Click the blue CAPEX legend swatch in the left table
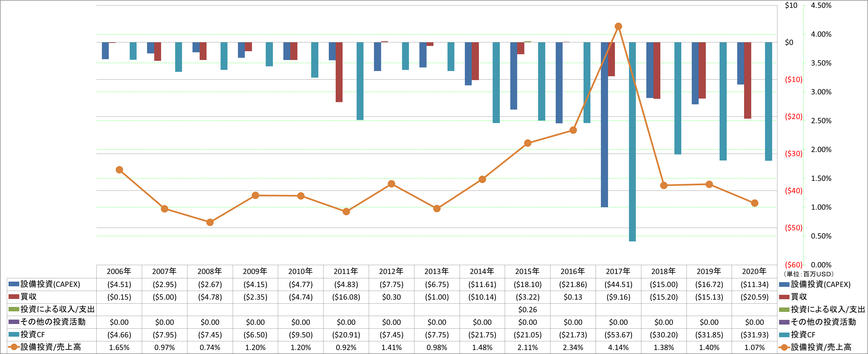868x354 pixels. point(14,284)
